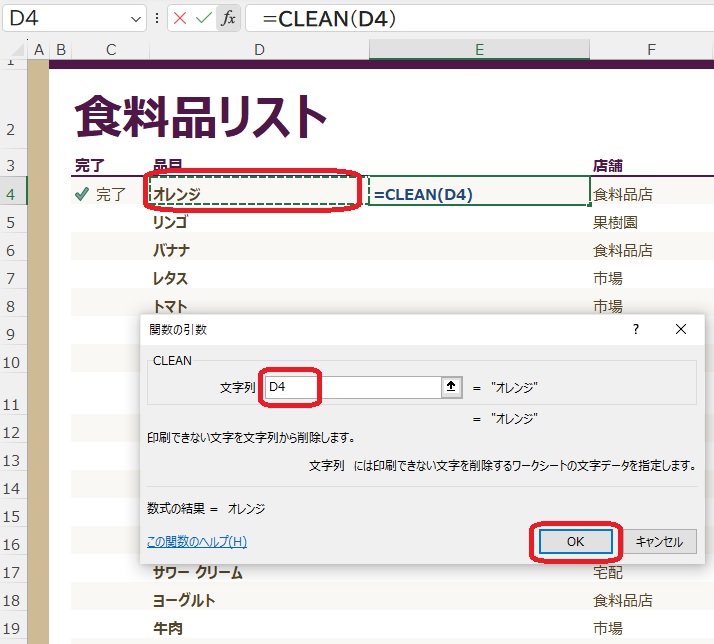Image resolution: width=714 pixels, height=644 pixels.
Task: Select the column D header
Action: coord(259,50)
